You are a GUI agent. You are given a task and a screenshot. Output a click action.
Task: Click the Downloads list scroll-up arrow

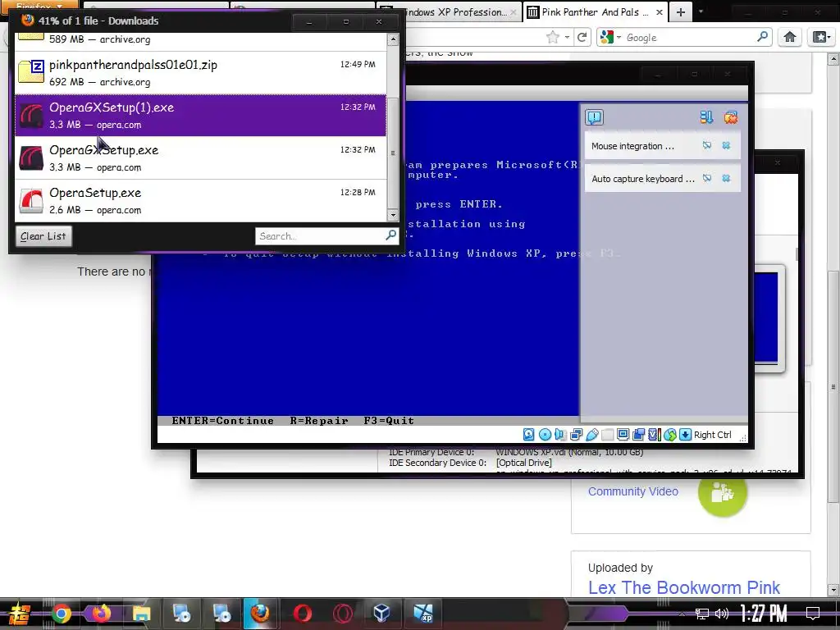(x=393, y=39)
